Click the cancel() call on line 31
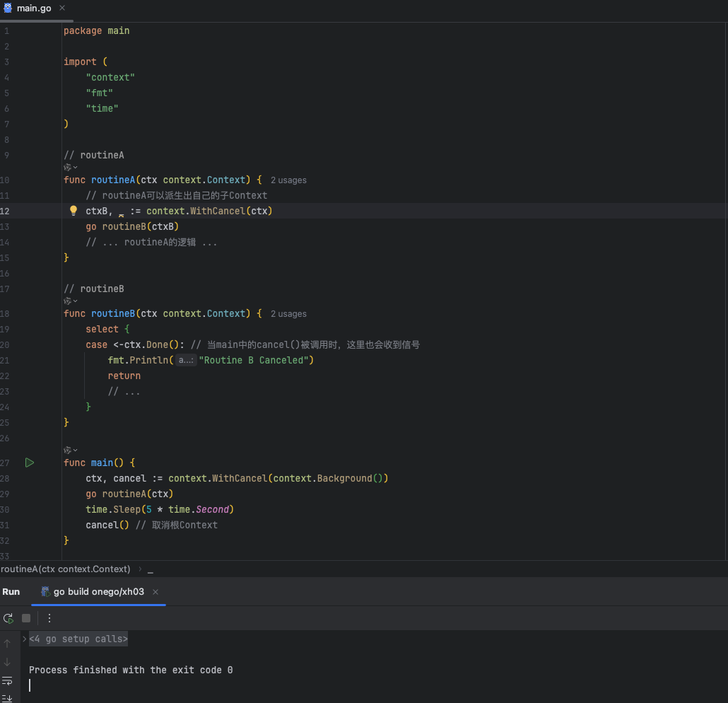Screen dimensions: 728x703 pos(107,525)
